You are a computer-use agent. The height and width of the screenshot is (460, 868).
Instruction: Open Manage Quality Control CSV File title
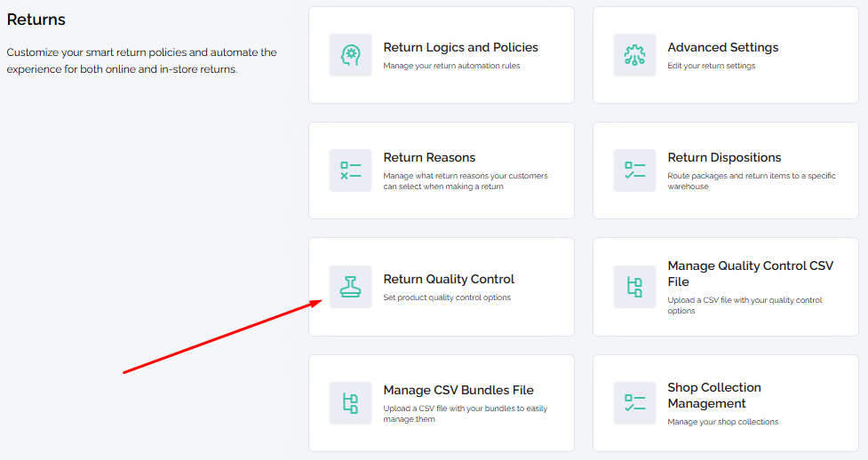coord(750,274)
